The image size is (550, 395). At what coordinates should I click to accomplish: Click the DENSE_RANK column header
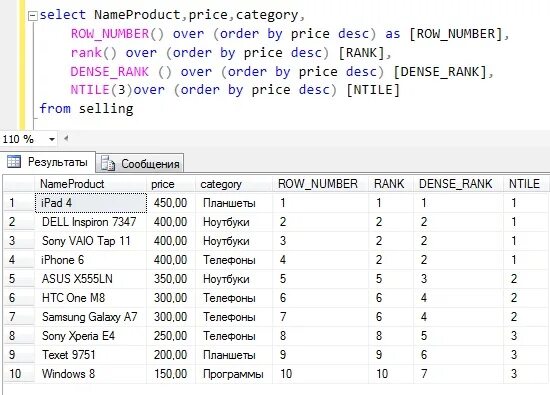[458, 184]
